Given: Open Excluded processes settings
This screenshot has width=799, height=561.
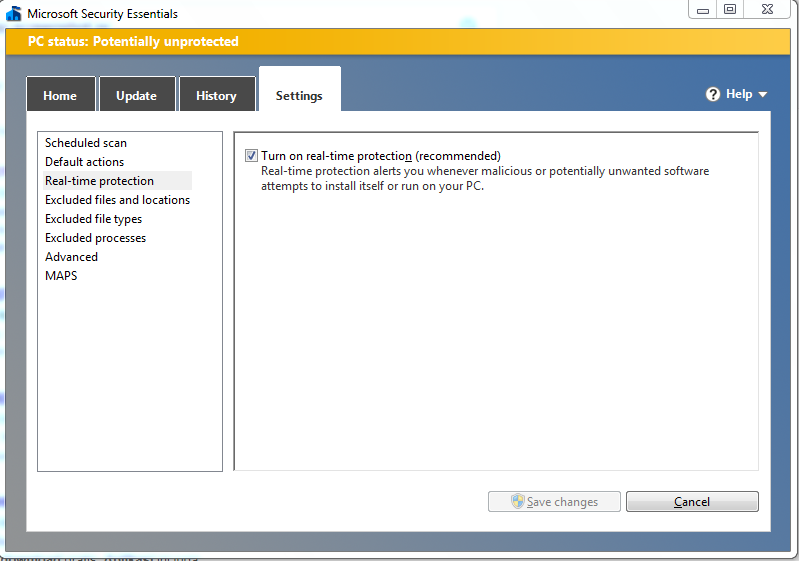Looking at the screenshot, I should tap(95, 238).
